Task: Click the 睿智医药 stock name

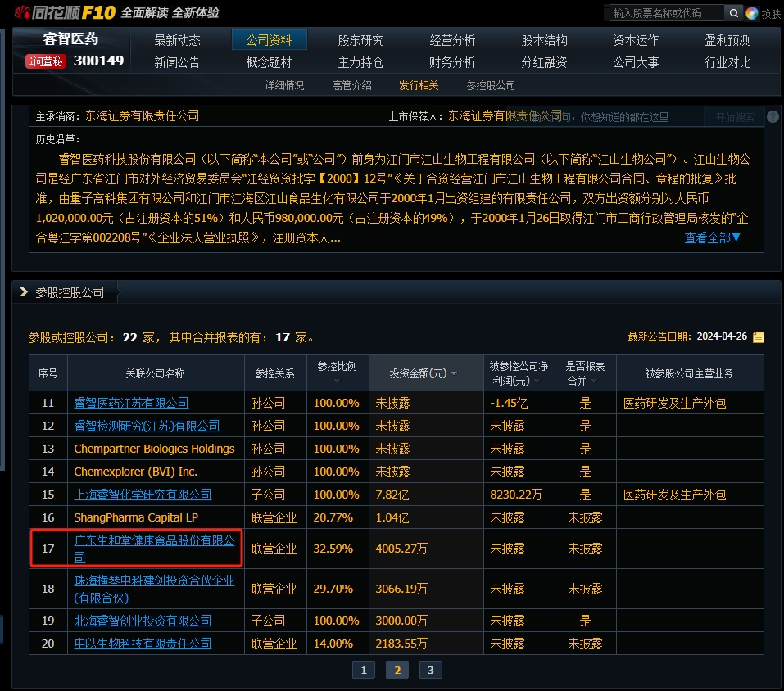Action: (x=70, y=39)
